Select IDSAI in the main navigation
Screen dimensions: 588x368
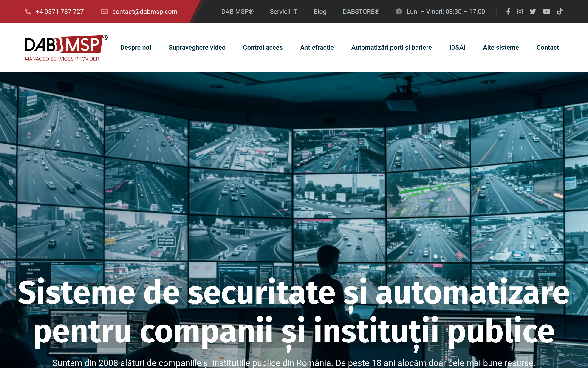[457, 47]
